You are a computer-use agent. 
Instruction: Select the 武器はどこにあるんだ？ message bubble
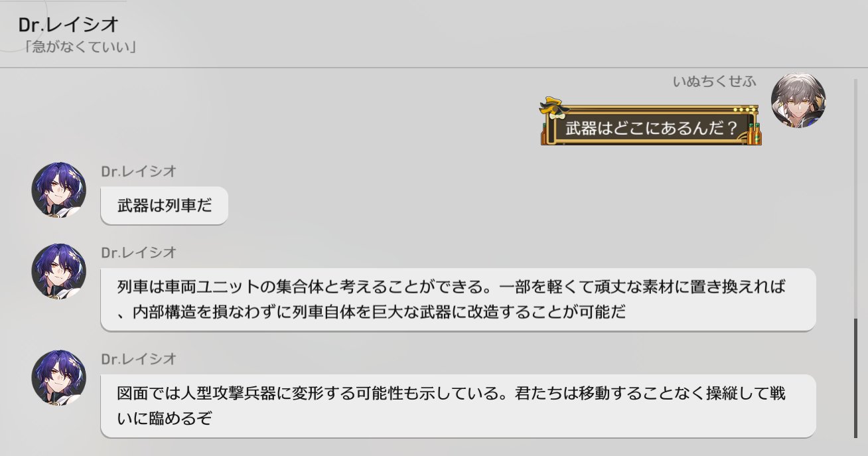[651, 127]
